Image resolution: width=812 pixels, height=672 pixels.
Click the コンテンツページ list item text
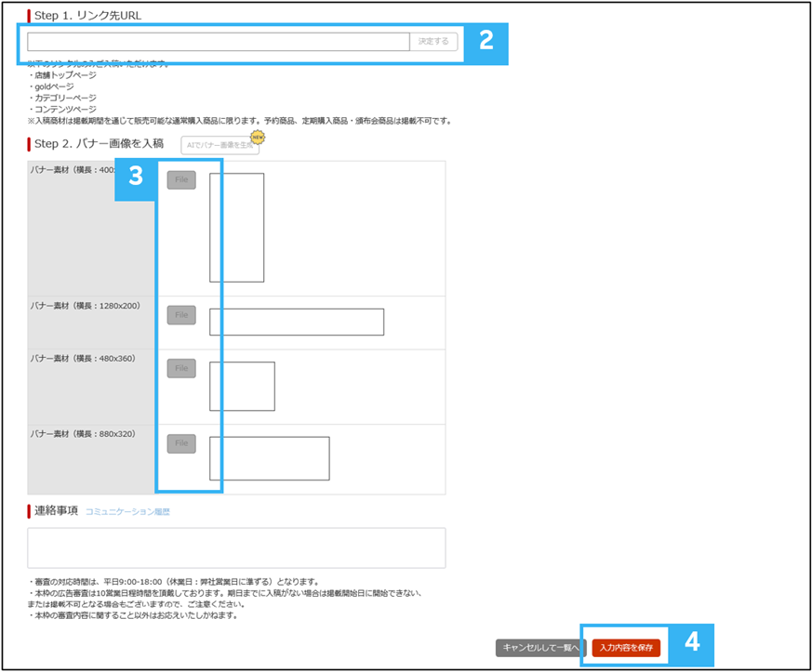[65, 110]
